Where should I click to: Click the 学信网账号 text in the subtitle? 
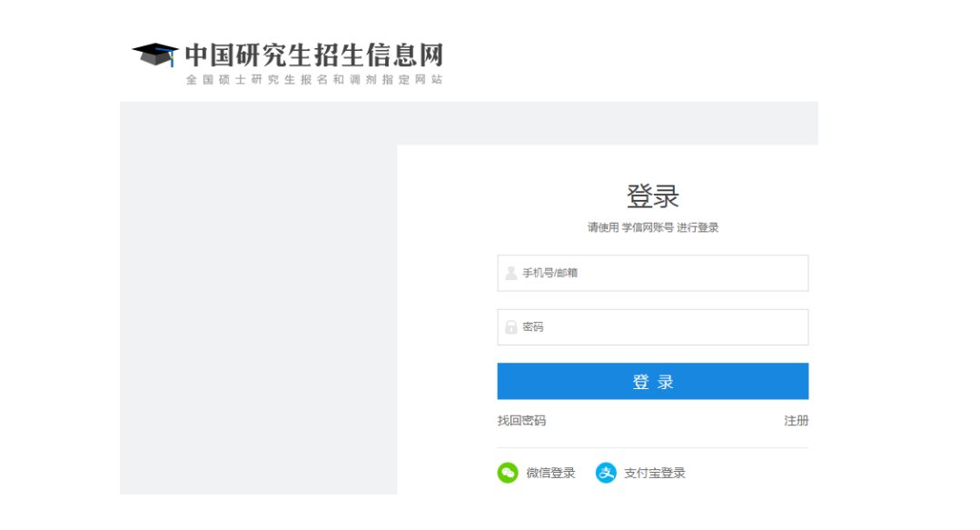click(x=648, y=227)
